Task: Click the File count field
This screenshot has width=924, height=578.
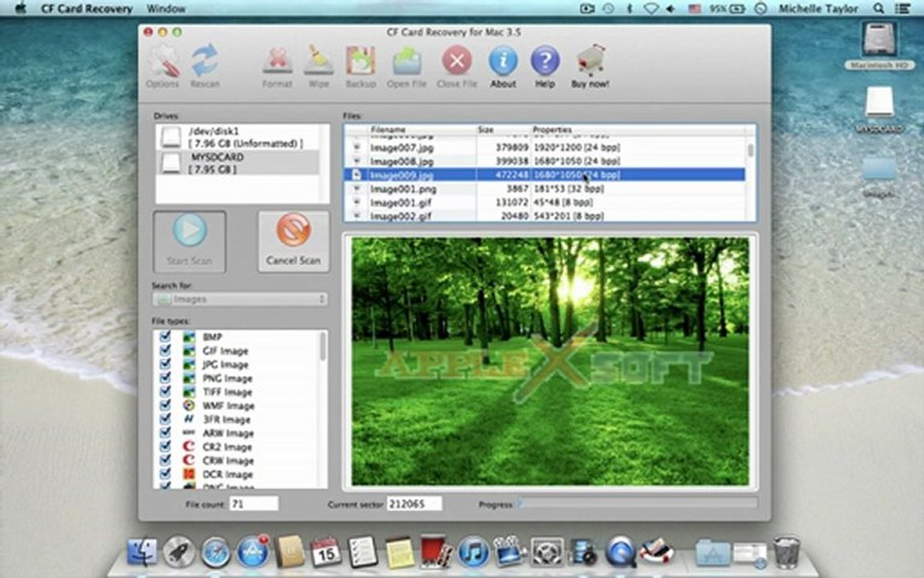Action: coord(253,504)
